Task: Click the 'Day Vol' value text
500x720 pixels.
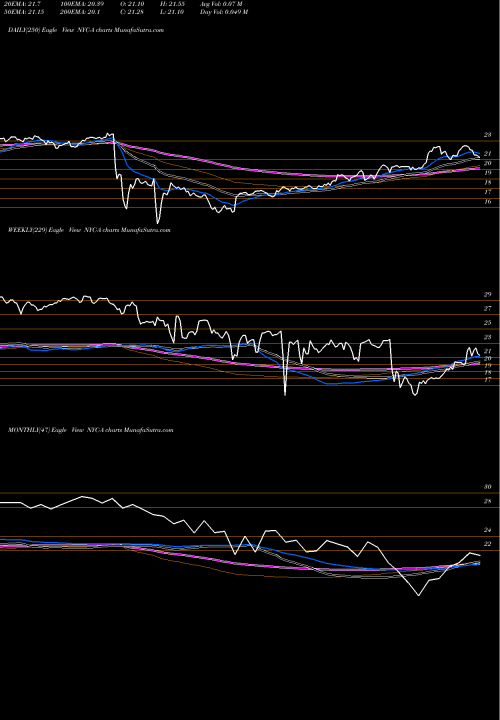Action: (x=224, y=12)
